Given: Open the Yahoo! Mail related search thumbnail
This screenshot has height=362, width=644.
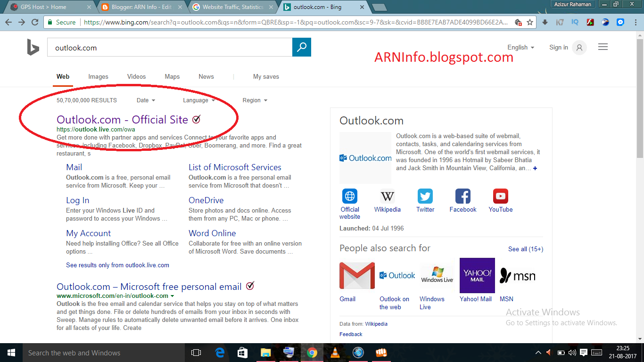Looking at the screenshot, I should [x=477, y=275].
